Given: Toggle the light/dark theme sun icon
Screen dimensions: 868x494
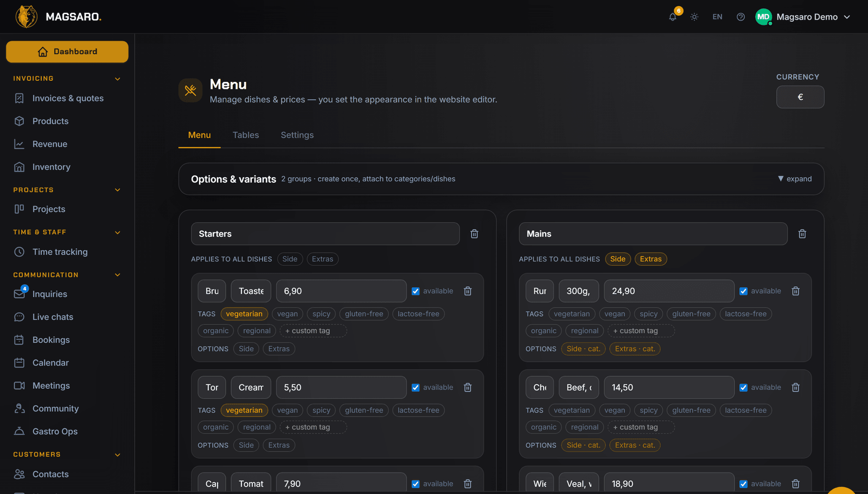Looking at the screenshot, I should pyautogui.click(x=694, y=17).
